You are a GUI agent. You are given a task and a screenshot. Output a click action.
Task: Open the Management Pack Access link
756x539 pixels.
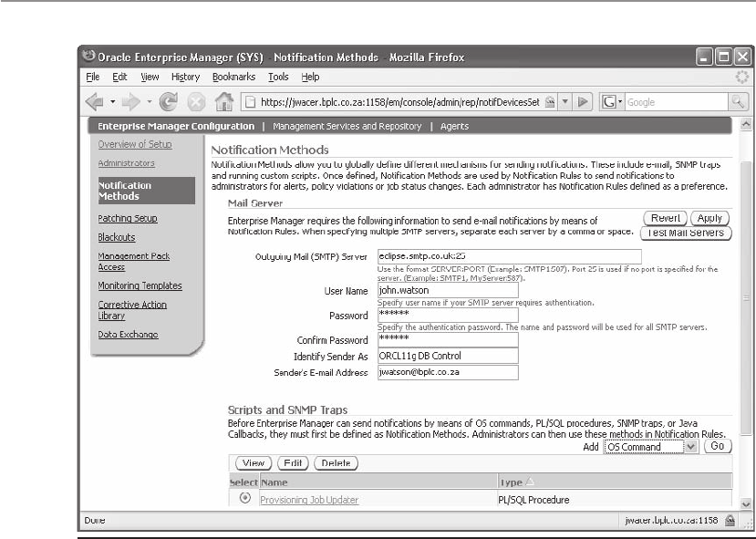pyautogui.click(x=133, y=262)
